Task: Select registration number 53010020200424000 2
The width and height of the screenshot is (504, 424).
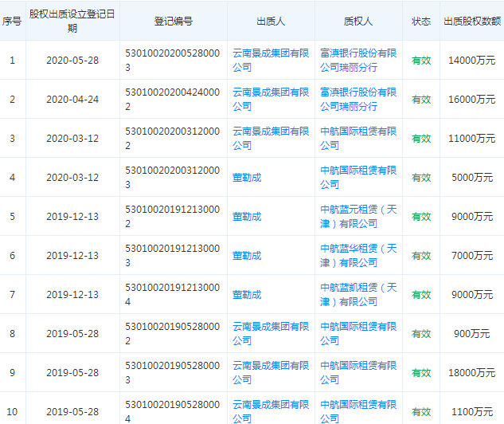Action: (x=172, y=99)
